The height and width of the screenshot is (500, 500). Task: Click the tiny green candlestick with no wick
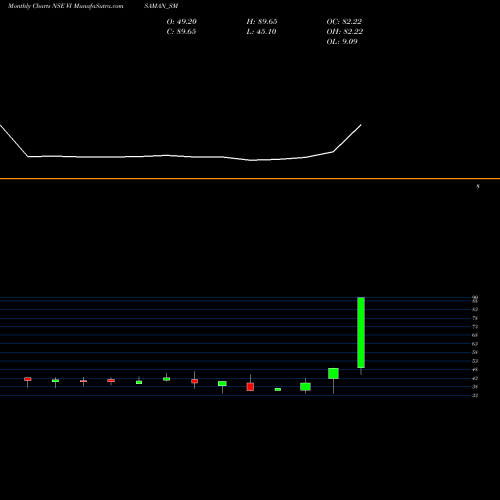tap(278, 389)
